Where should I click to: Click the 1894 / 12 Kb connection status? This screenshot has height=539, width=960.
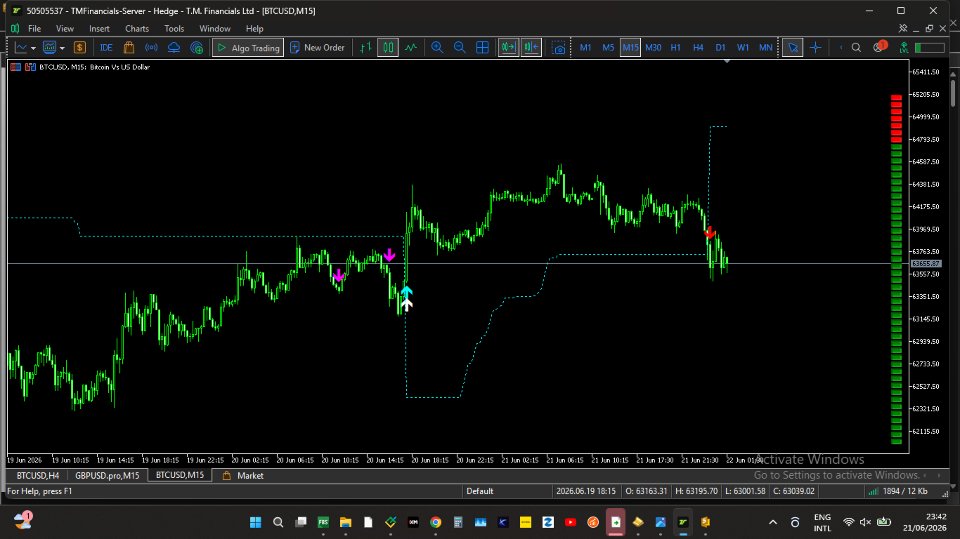pos(898,491)
